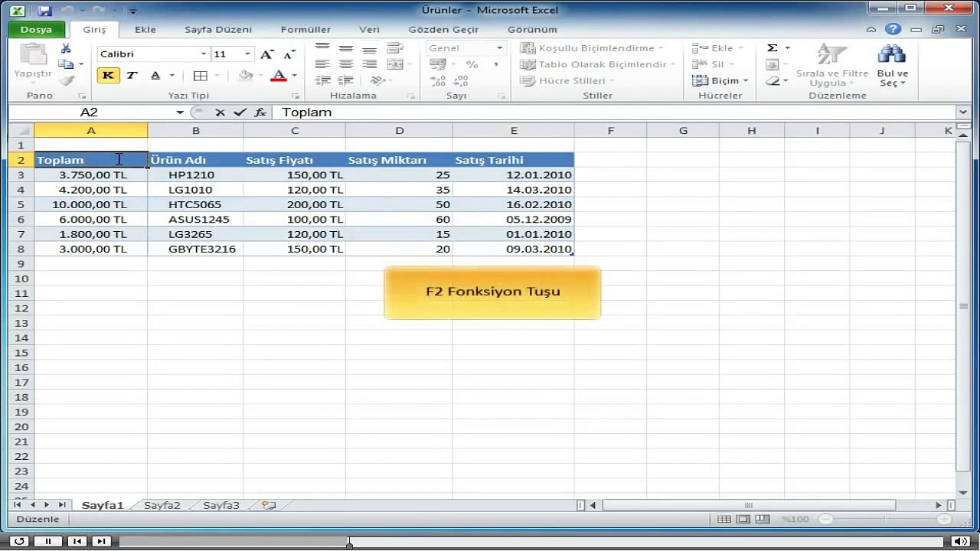Apply percent style number format
Image resolution: width=980 pixels, height=551 pixels.
(x=472, y=64)
